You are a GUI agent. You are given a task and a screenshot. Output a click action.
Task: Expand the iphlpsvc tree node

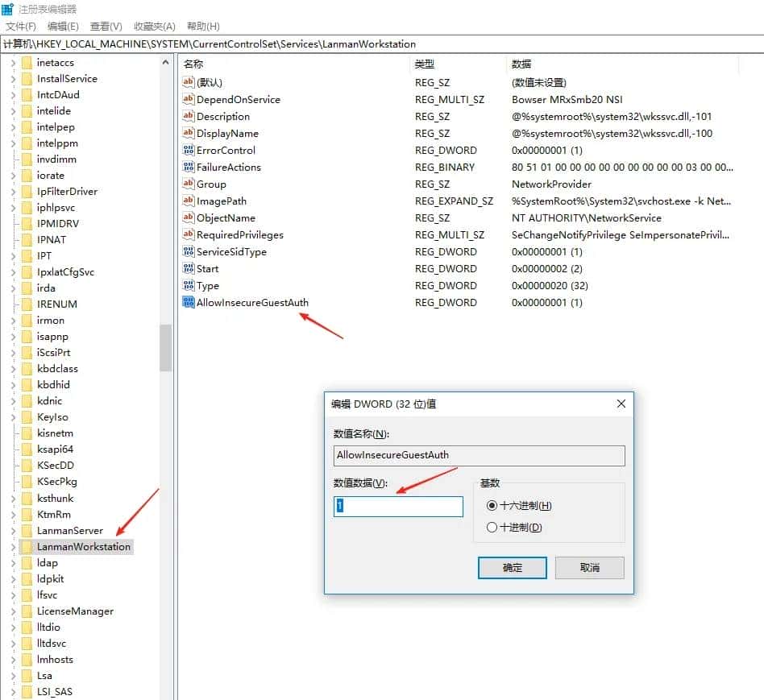(x=13, y=208)
